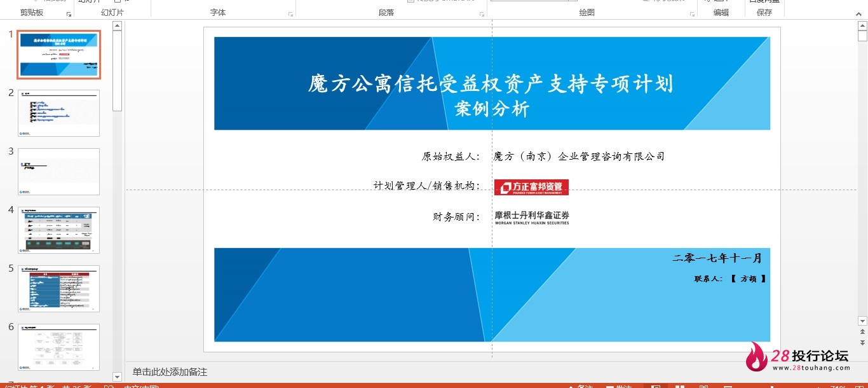Click the label 原始权益人：
The image size is (868, 388).
[x=451, y=156]
